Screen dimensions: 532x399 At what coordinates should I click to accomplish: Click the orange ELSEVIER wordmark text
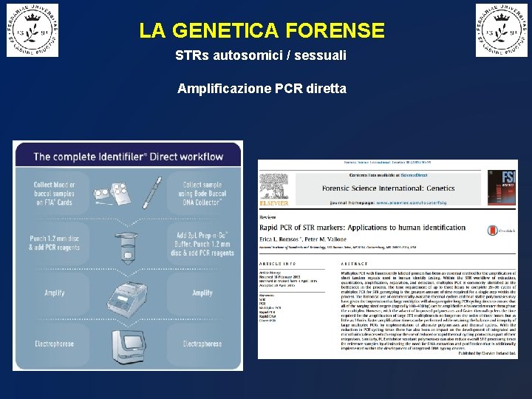(274, 203)
